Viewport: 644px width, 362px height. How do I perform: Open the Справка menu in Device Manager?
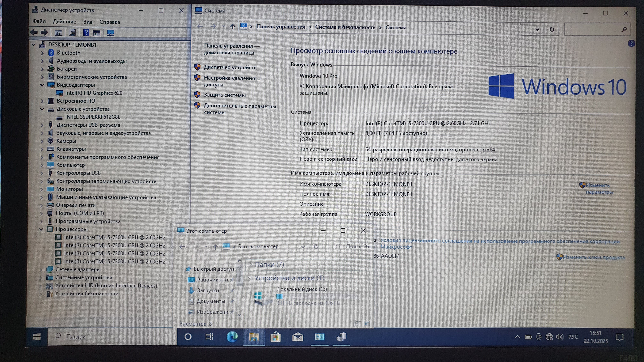[x=110, y=22]
